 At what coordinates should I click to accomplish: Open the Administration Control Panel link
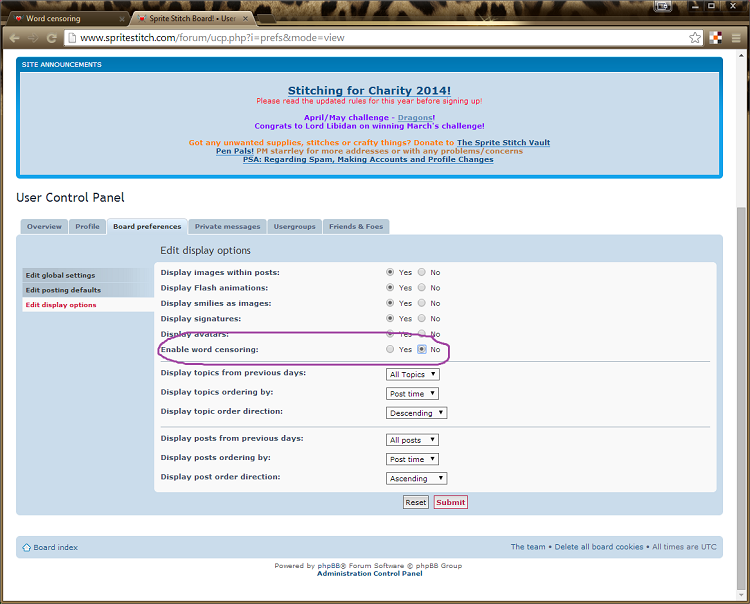point(369,573)
